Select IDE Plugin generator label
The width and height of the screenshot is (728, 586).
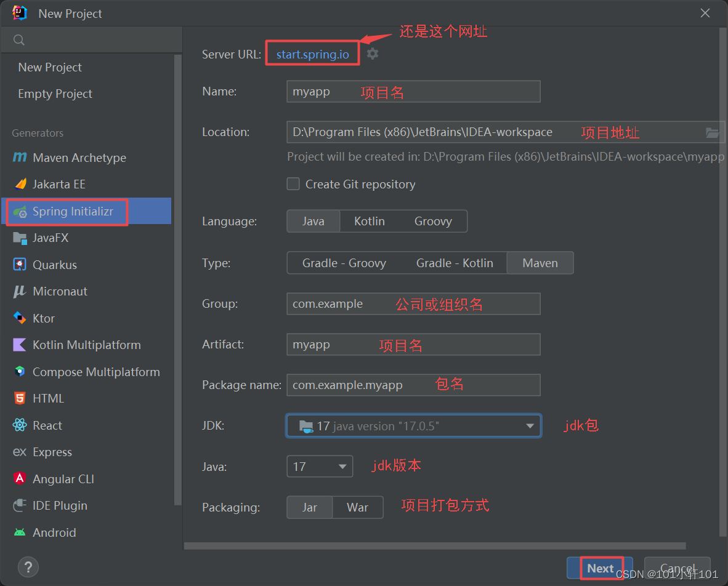[x=60, y=506]
